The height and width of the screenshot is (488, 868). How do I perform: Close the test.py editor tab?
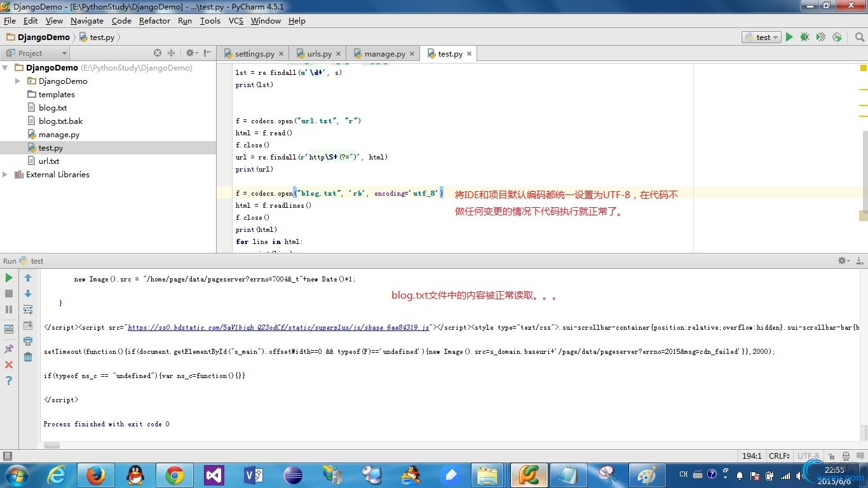(x=470, y=54)
